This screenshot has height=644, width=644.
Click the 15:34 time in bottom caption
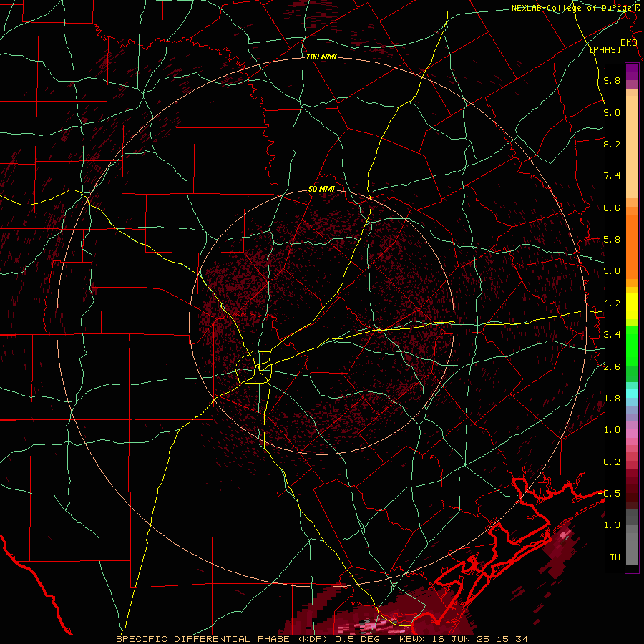pos(512,639)
